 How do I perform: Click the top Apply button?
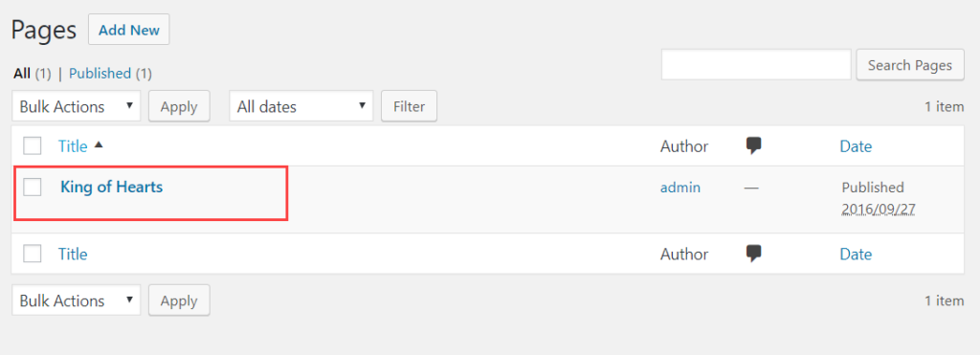[x=179, y=106]
